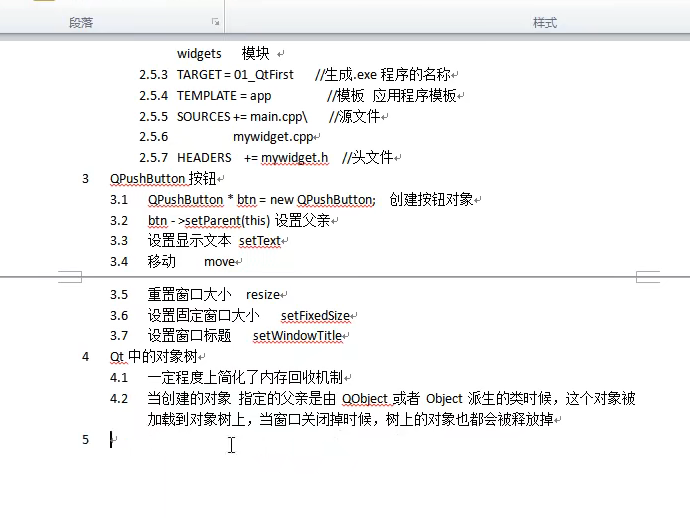
Task: Click the text '重置窗口大小'
Action: [190, 294]
